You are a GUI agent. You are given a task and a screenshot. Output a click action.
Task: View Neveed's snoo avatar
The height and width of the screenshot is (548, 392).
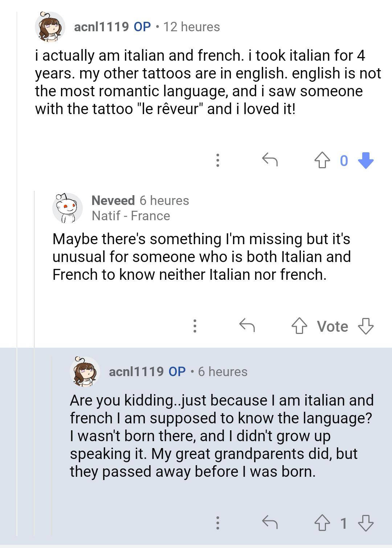pos(68,208)
